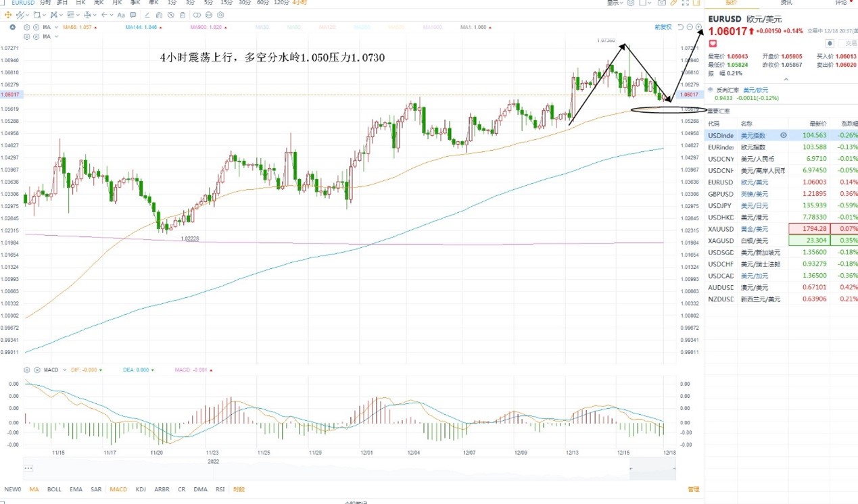Toggle the MACD indicator at the bottom bar
The image size is (858, 504).
[118, 489]
